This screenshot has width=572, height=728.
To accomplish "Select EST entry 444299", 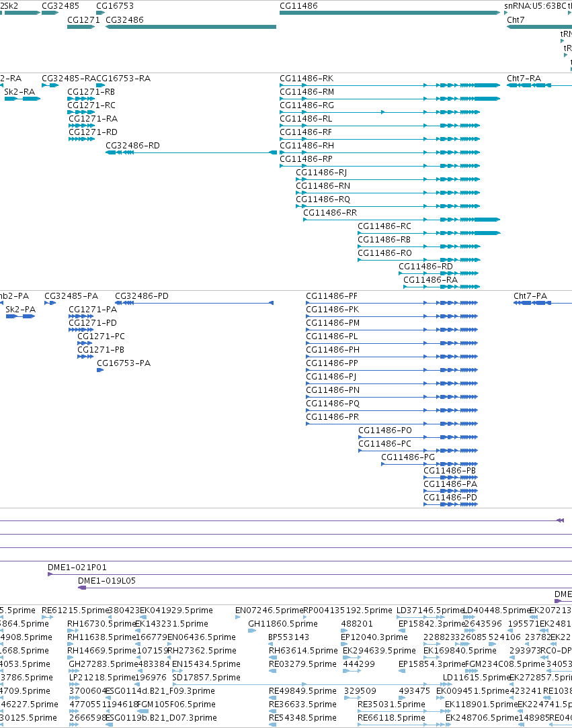I will pos(359,664).
